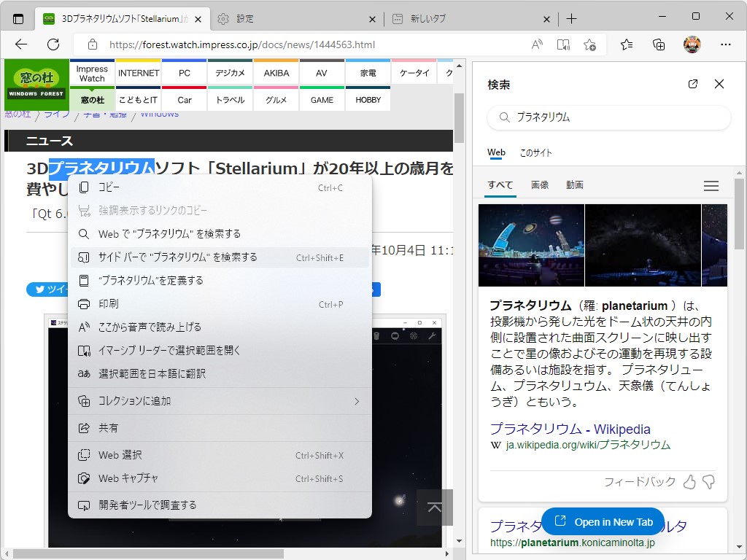The height and width of the screenshot is (560, 747).
Task: Give positive feedback with the thumbs-up icon
Action: [x=689, y=482]
